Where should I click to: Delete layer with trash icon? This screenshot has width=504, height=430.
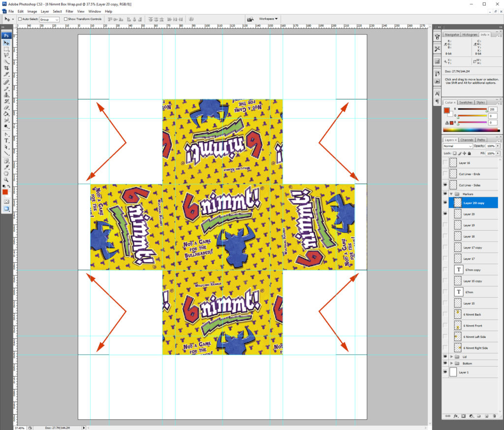494,416
